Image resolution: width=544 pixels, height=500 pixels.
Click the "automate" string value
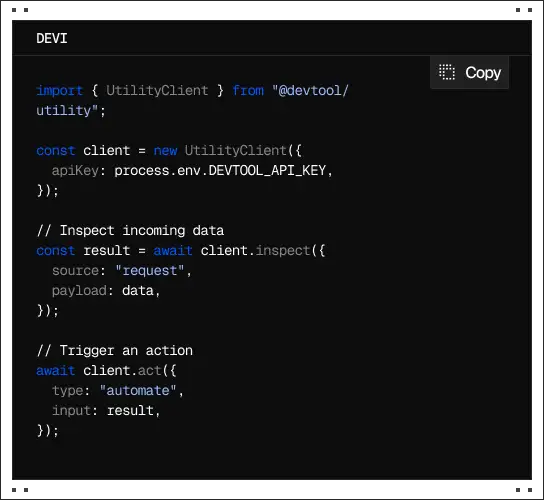(138, 391)
